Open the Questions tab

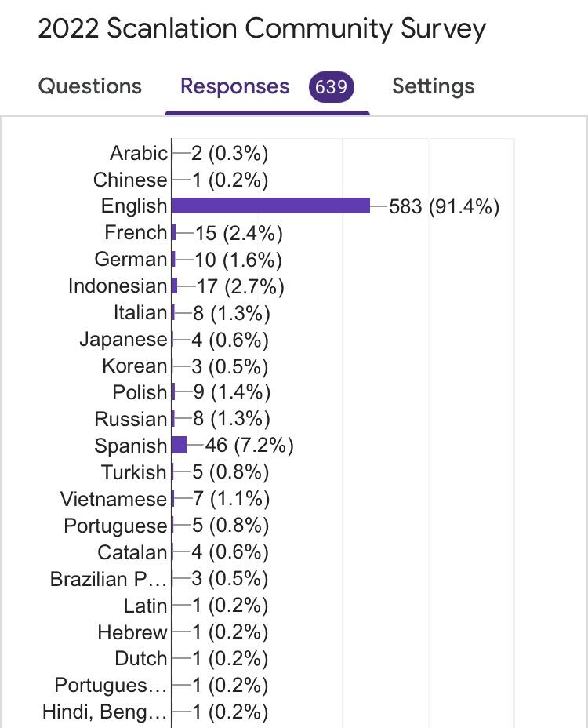click(89, 86)
